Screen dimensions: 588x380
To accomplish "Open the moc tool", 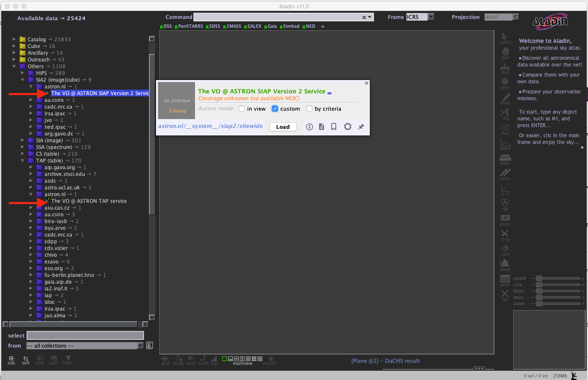I will click(x=505, y=130).
